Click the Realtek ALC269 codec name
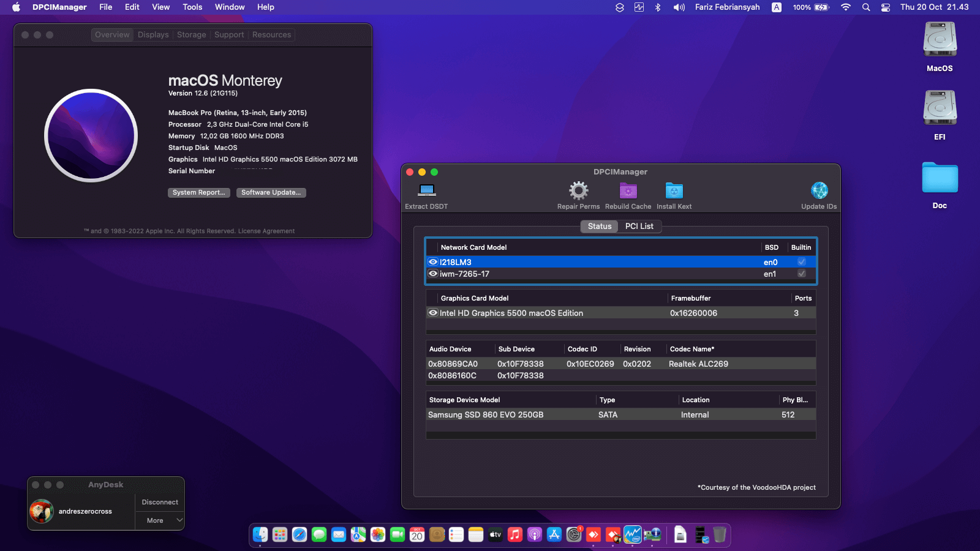980x551 pixels. (698, 364)
